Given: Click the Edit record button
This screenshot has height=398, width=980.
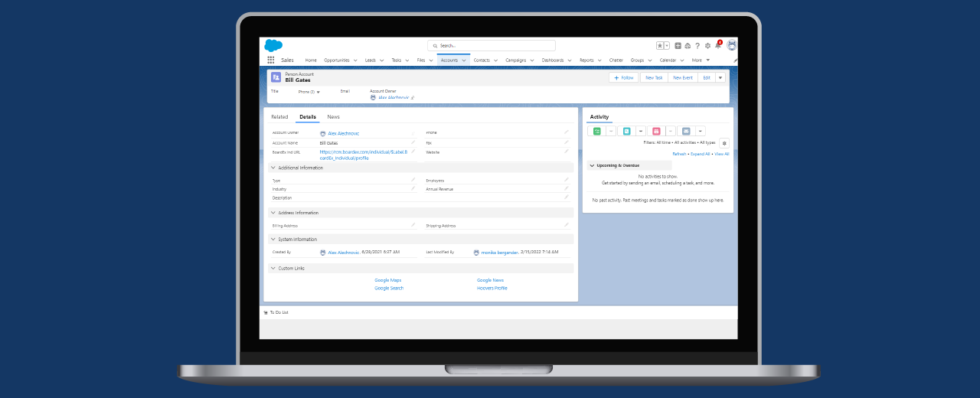Looking at the screenshot, I should (x=707, y=77).
